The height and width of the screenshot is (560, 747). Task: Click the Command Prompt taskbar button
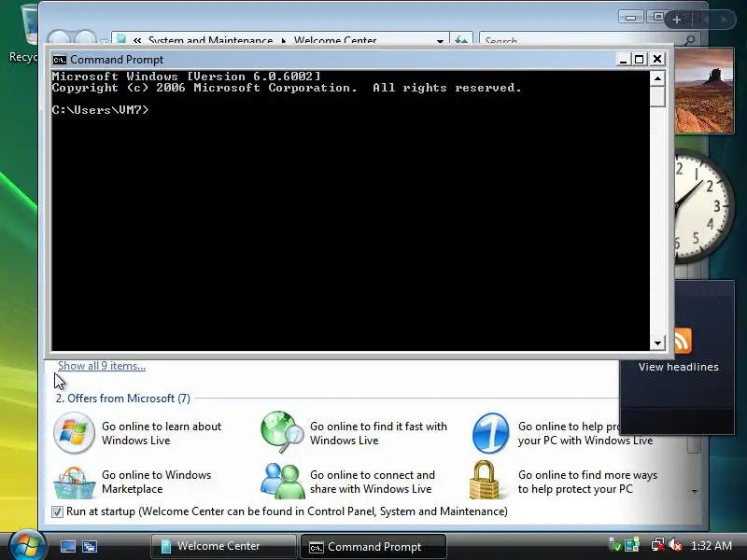click(x=373, y=546)
